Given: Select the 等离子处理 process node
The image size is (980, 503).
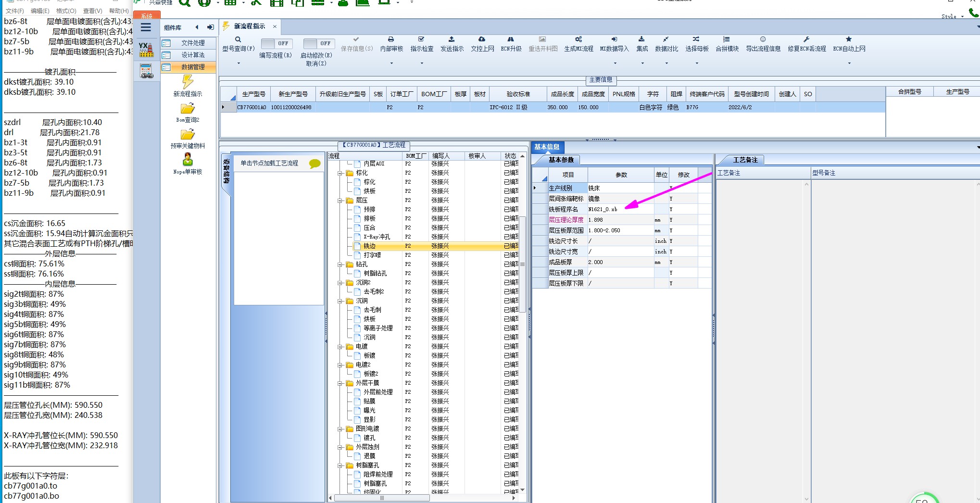Looking at the screenshot, I should click(378, 328).
